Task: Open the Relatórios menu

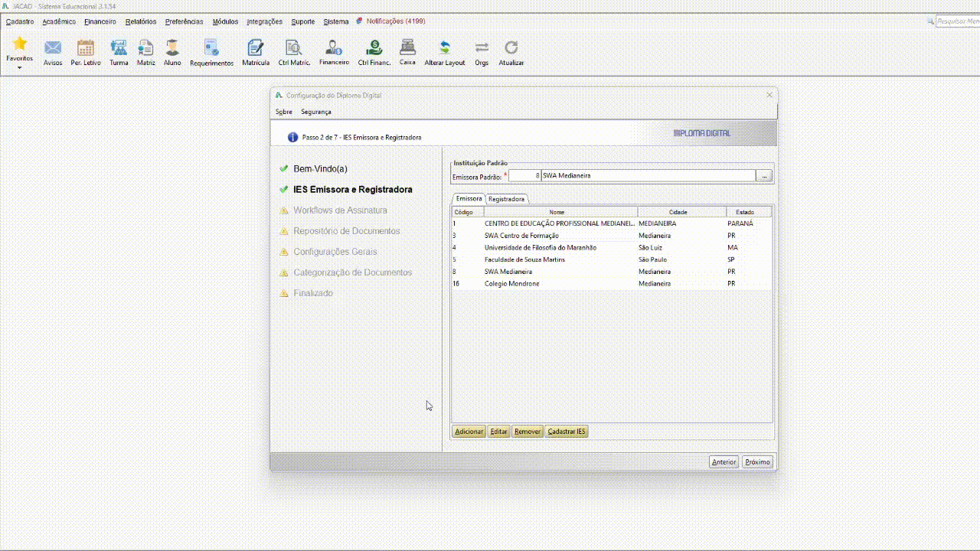Action: point(141,21)
